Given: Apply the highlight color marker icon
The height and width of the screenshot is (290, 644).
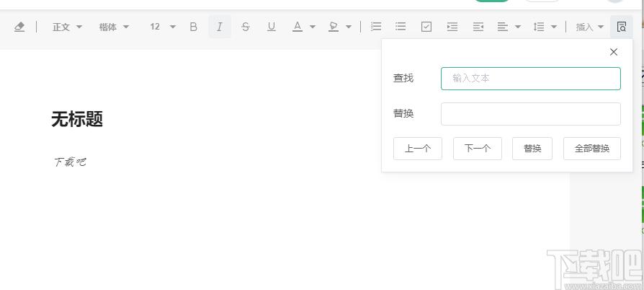Looking at the screenshot, I should [x=334, y=27].
